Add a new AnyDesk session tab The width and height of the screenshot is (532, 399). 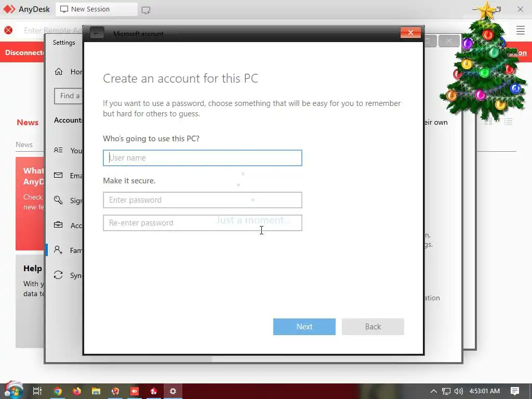pos(146,10)
